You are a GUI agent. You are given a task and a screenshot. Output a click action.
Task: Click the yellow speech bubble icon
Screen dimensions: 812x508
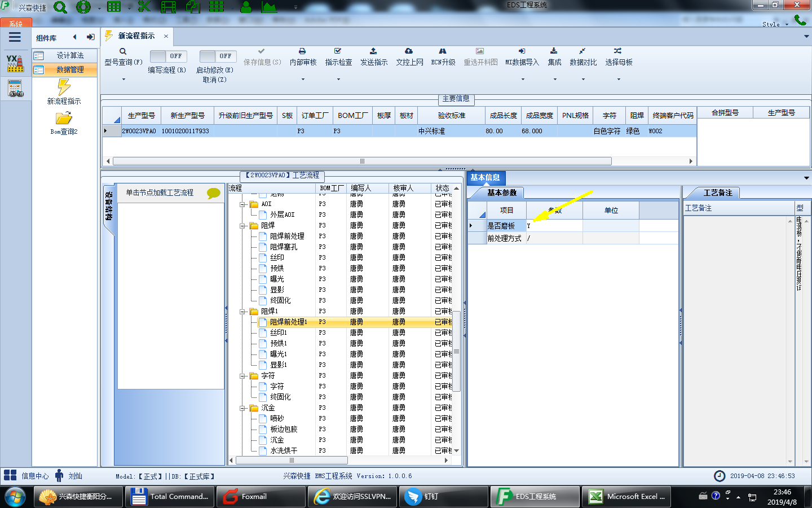click(x=214, y=193)
